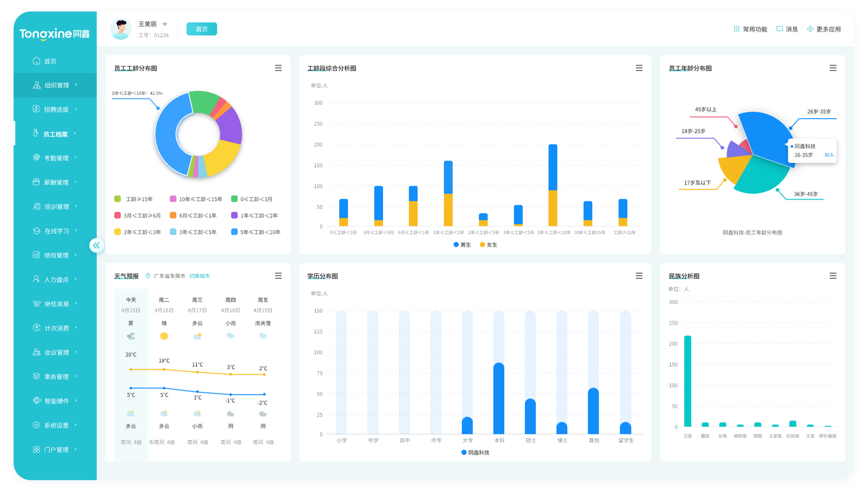Open dropdown arrow next to 王美丽
The width and height of the screenshot is (868, 496).
click(165, 24)
